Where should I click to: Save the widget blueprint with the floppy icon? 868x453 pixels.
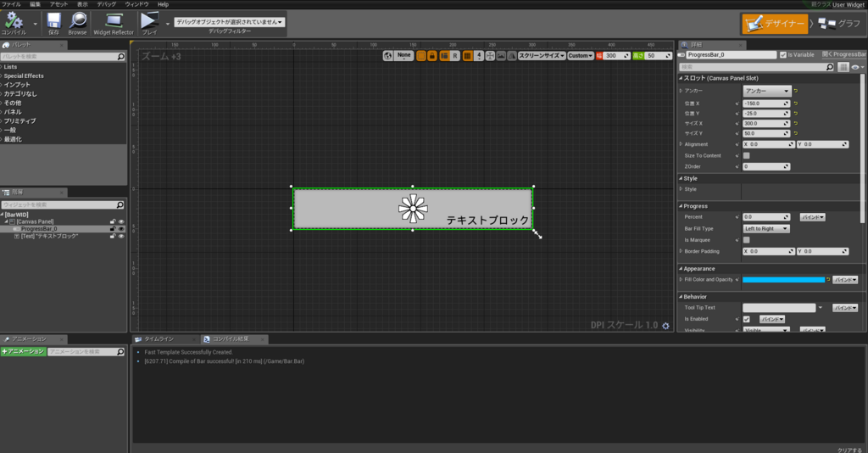click(x=53, y=23)
